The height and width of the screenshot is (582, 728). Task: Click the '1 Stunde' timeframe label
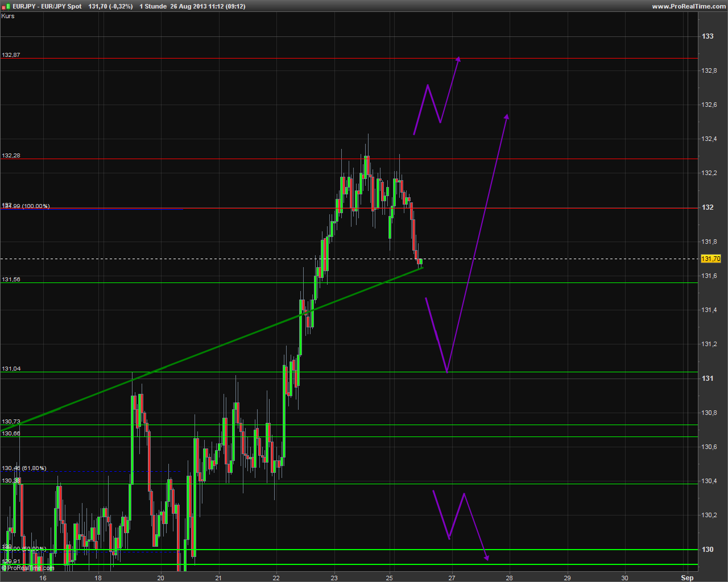tap(153, 6)
